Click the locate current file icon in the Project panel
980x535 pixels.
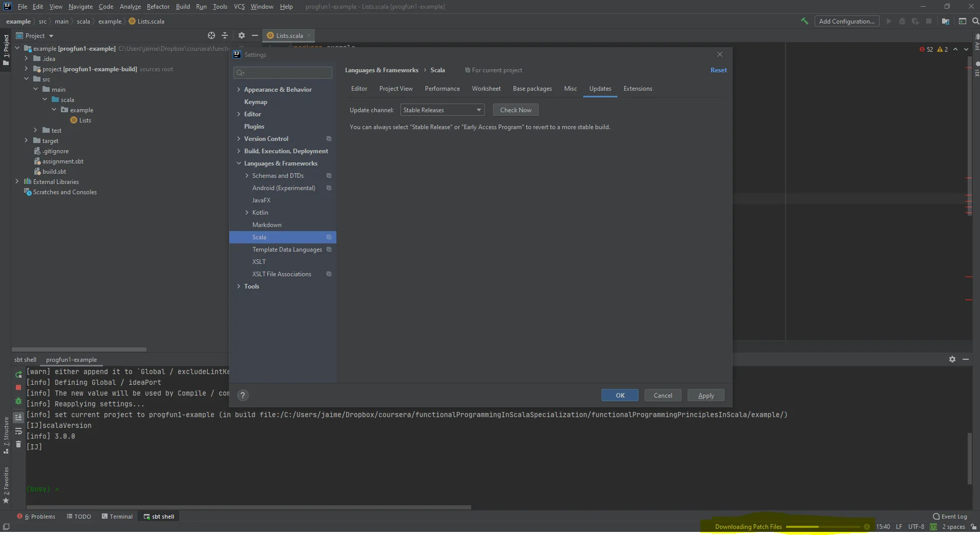coord(211,35)
